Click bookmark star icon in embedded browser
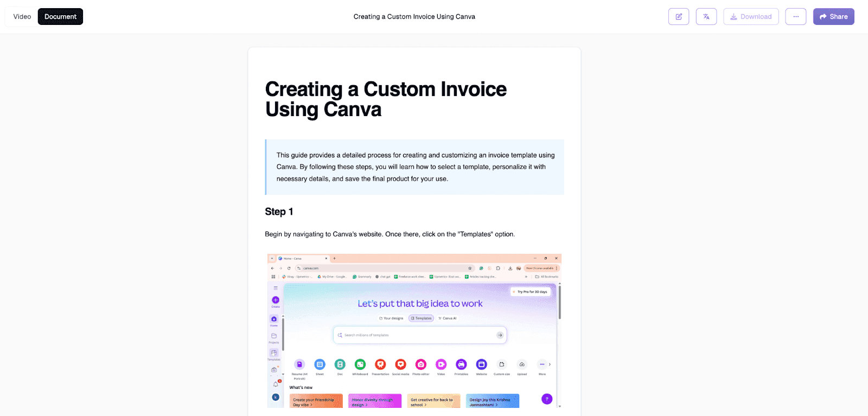Screen dimensions: 868x416 pos(470,268)
